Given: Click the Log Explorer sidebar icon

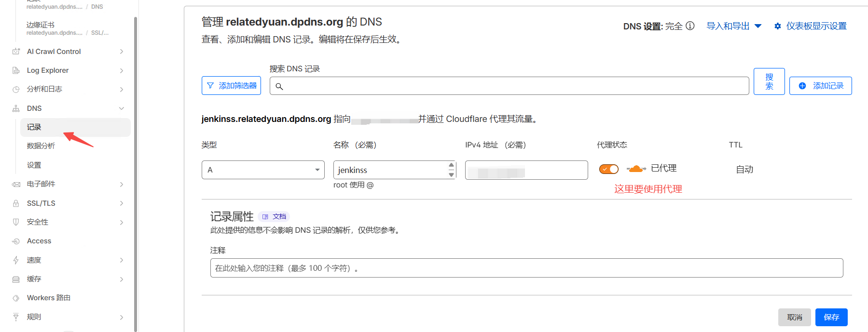Looking at the screenshot, I should click(x=16, y=70).
